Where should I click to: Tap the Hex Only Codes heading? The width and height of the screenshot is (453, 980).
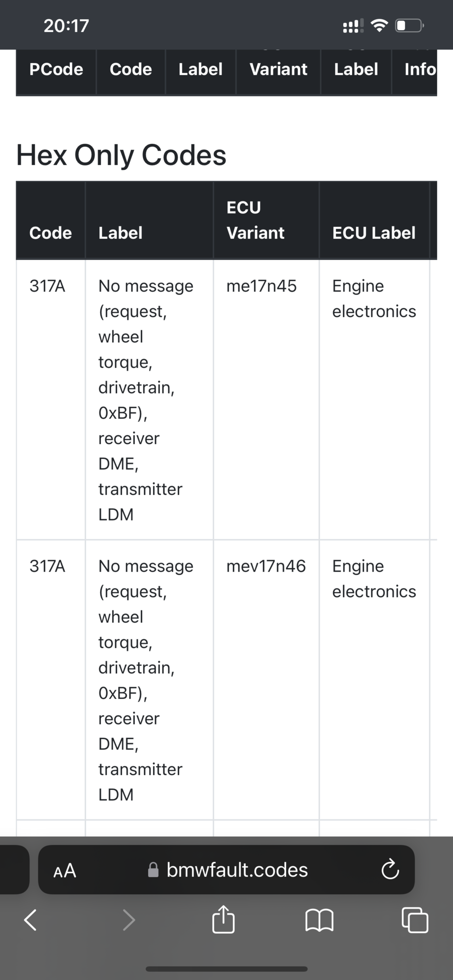121,155
